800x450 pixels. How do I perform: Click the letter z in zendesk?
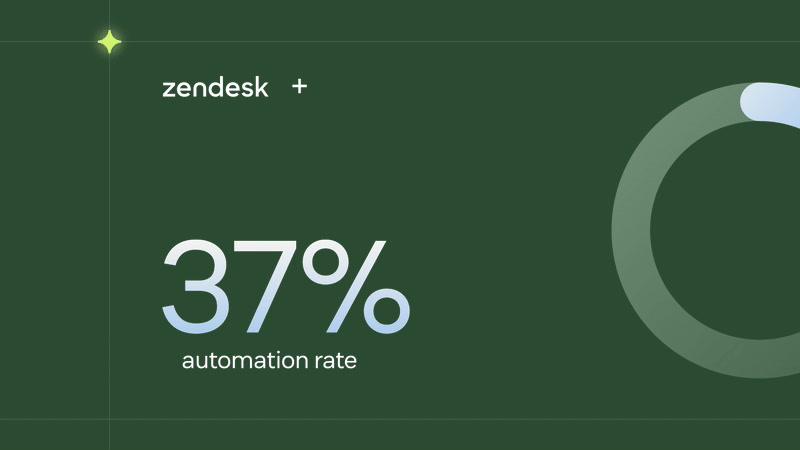pyautogui.click(x=167, y=89)
